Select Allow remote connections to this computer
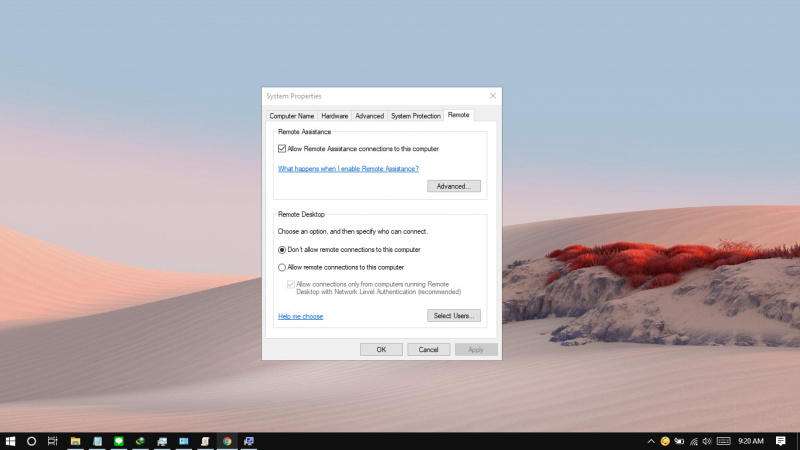The width and height of the screenshot is (800, 450). click(282, 267)
